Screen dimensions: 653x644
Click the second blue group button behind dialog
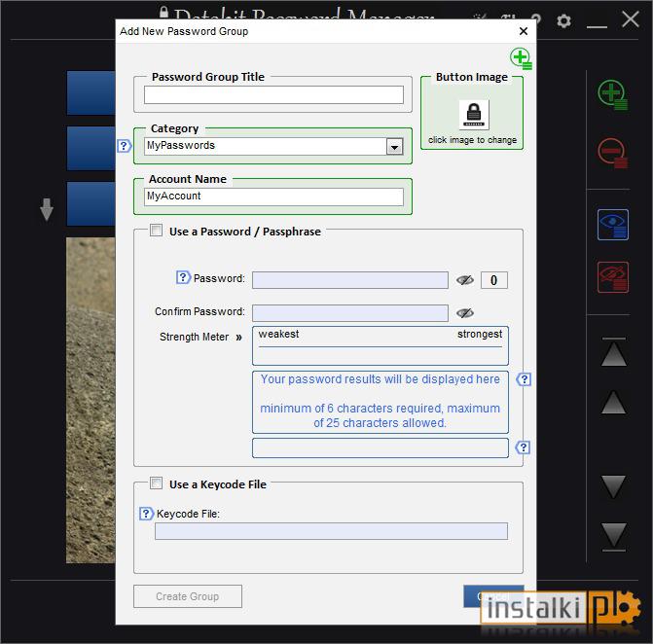pos(91,148)
